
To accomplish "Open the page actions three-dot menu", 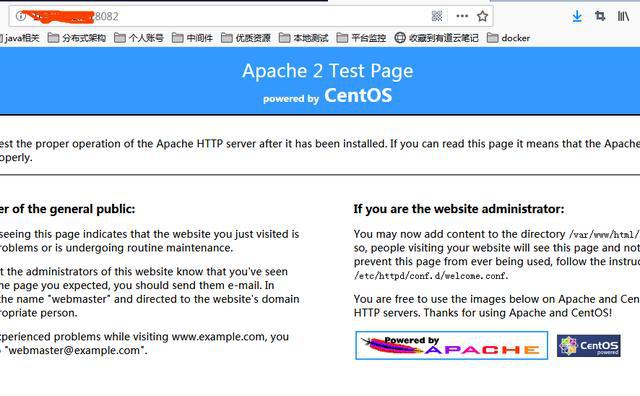I will (x=462, y=16).
